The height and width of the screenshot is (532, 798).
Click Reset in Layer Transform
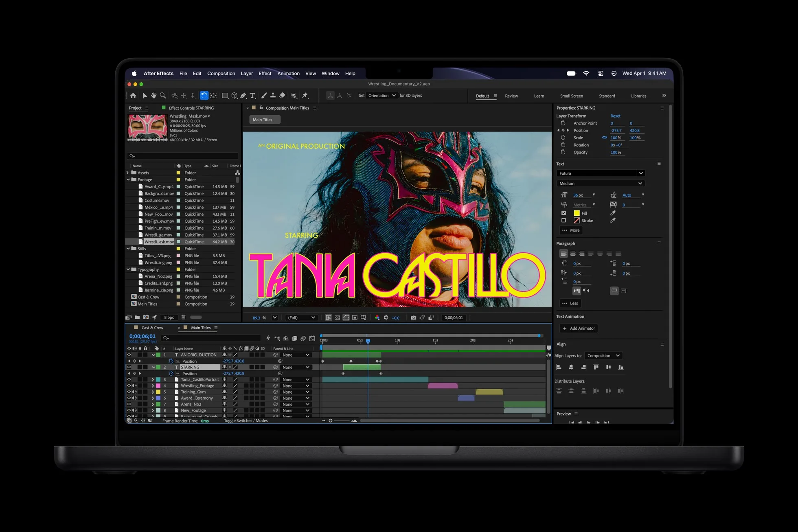[x=615, y=116]
